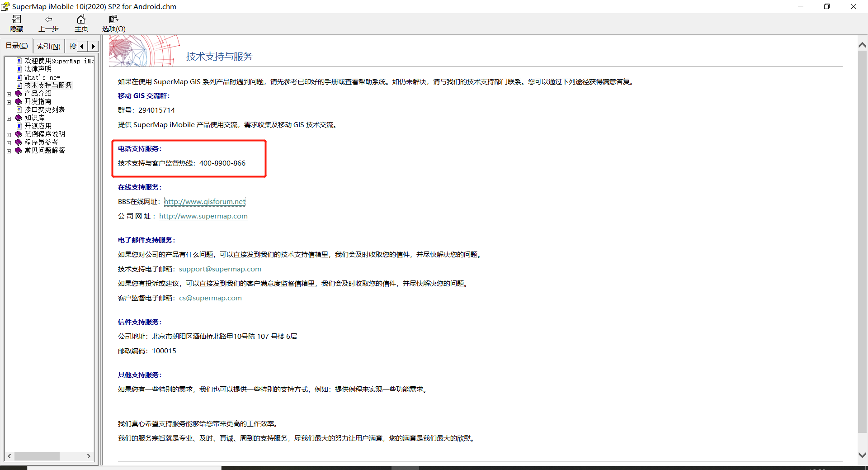
Task: Expand the 开发指南 tree node
Action: point(9,102)
